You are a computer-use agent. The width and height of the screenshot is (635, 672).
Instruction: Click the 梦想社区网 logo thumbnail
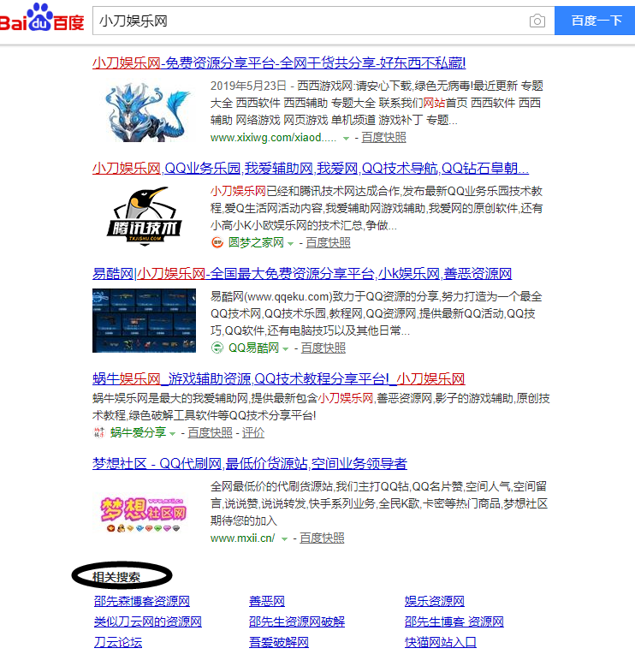coord(144,514)
